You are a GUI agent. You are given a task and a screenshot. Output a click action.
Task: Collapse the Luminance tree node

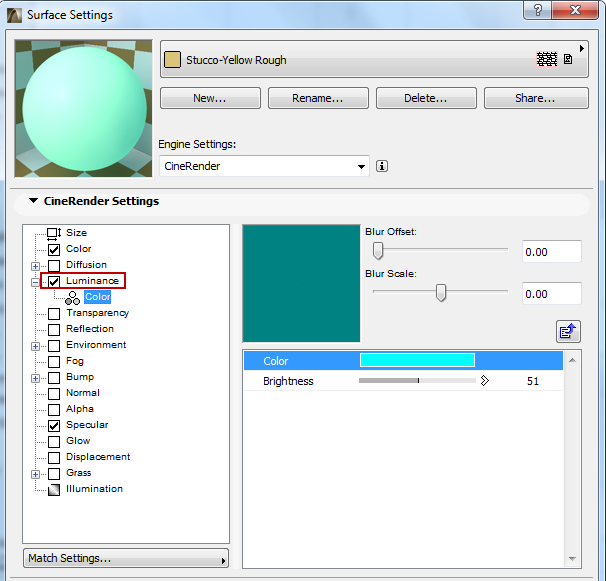click(x=35, y=283)
